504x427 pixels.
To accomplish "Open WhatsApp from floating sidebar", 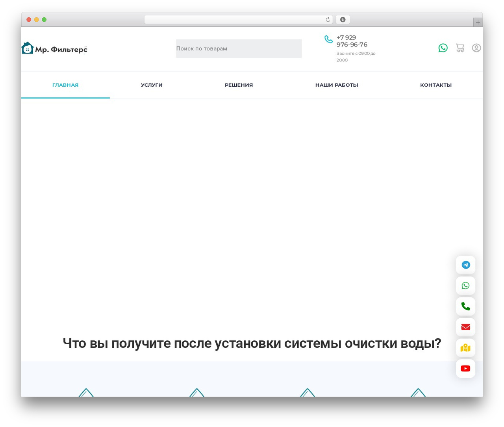I will 466,286.
